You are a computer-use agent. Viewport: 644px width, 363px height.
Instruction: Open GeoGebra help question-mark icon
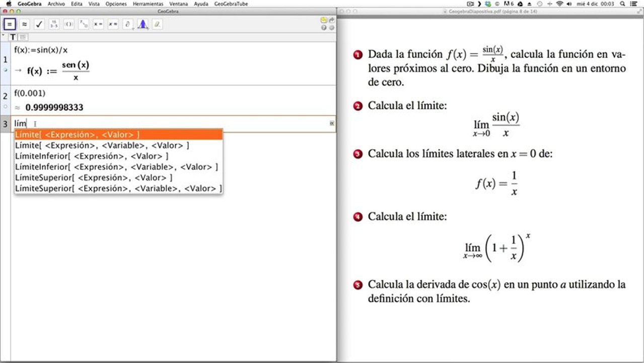click(x=324, y=27)
